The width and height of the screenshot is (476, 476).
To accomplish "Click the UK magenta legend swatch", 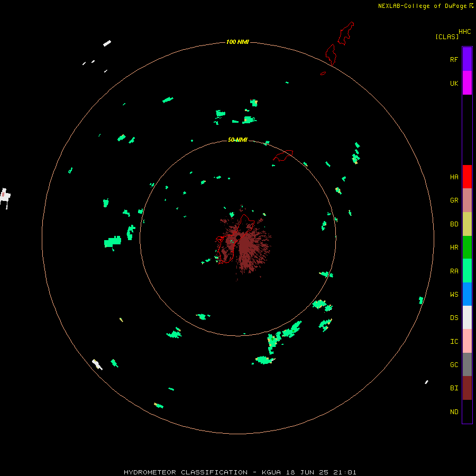I will [467, 83].
